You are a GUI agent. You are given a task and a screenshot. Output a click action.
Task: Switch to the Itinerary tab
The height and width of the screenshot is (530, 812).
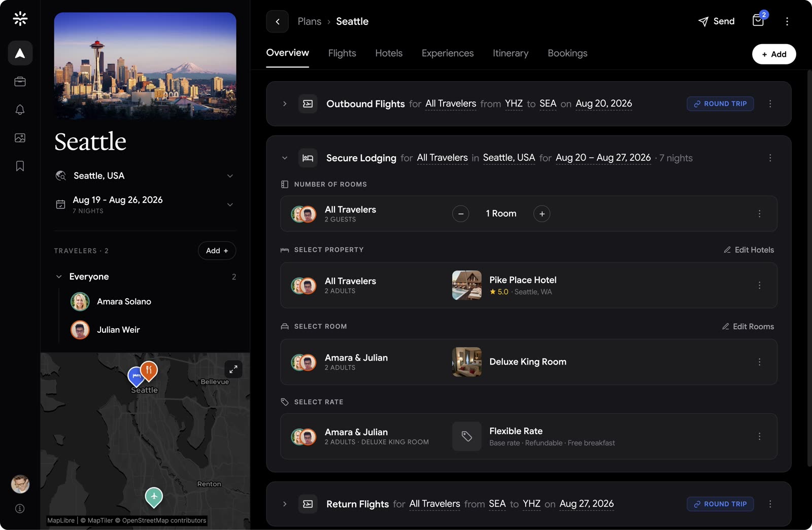(x=511, y=53)
